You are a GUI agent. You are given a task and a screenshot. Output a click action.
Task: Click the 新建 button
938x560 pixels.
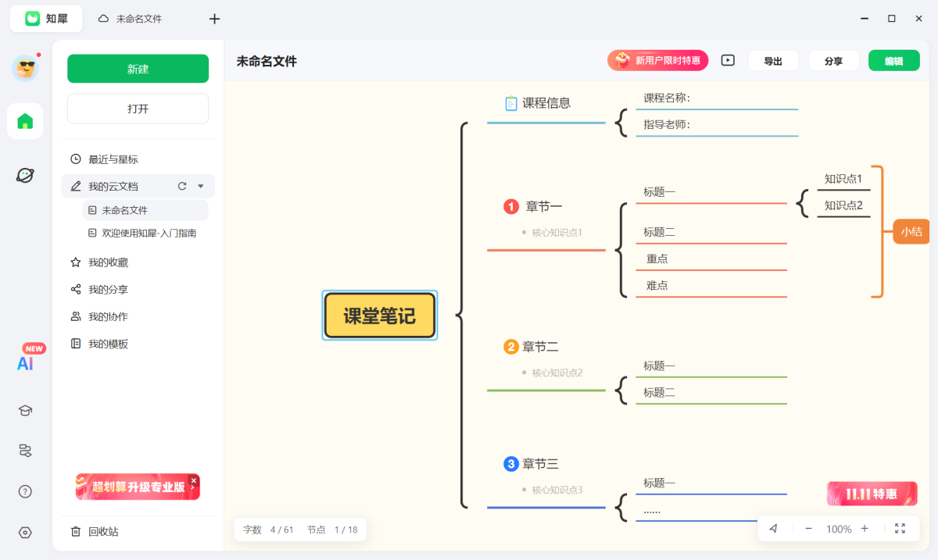138,69
